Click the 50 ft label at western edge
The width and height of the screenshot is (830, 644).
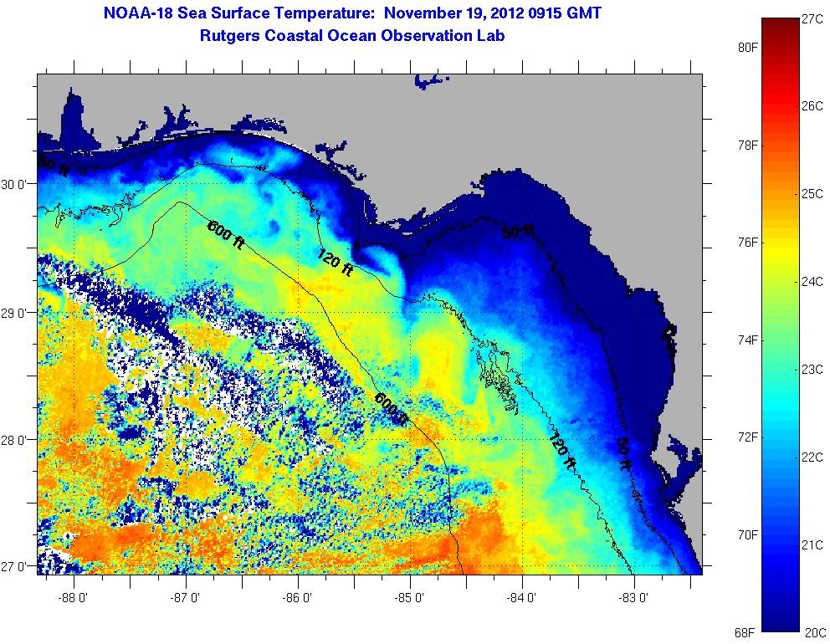tap(54, 165)
